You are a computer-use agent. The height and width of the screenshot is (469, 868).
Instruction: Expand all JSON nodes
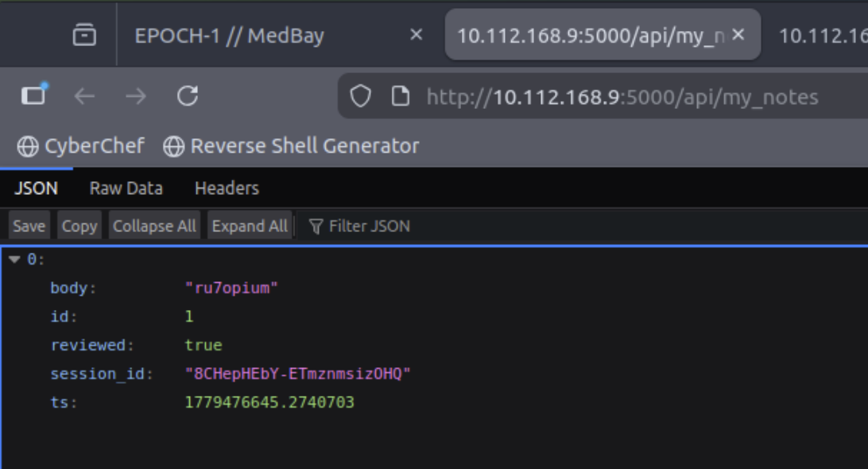pyautogui.click(x=250, y=226)
